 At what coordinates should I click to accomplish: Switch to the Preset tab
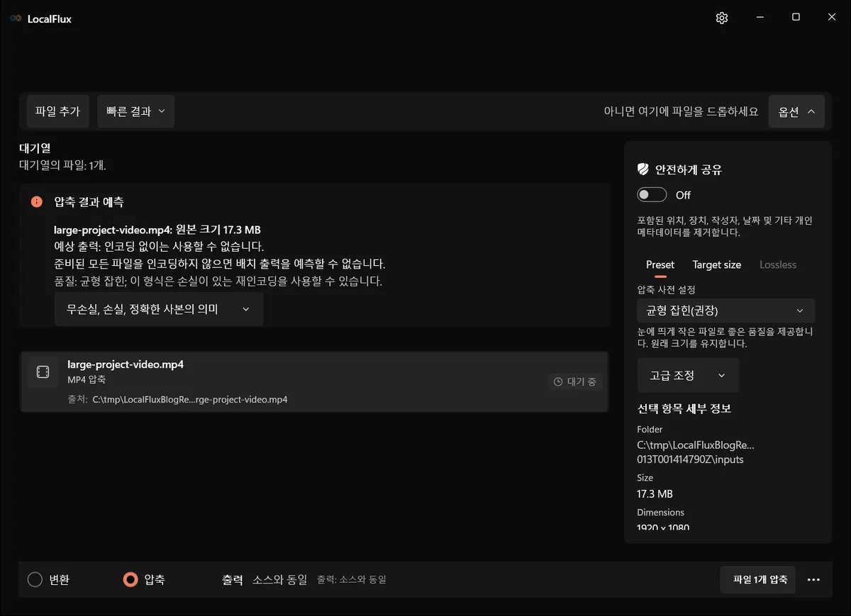click(660, 264)
